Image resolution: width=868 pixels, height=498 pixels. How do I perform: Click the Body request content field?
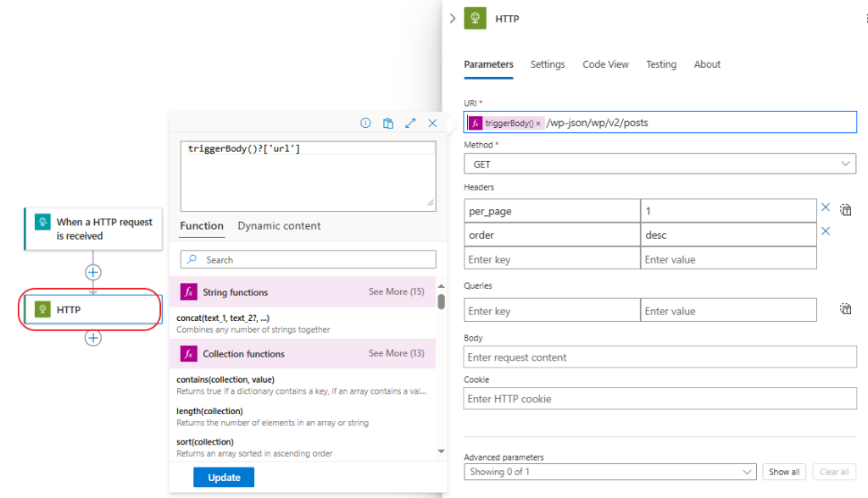[x=659, y=357]
